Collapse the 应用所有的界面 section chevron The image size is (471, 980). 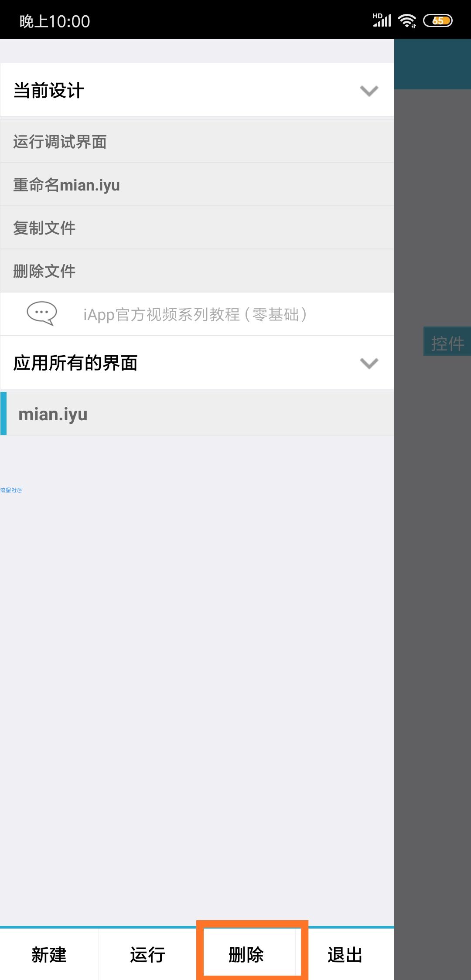tap(369, 363)
